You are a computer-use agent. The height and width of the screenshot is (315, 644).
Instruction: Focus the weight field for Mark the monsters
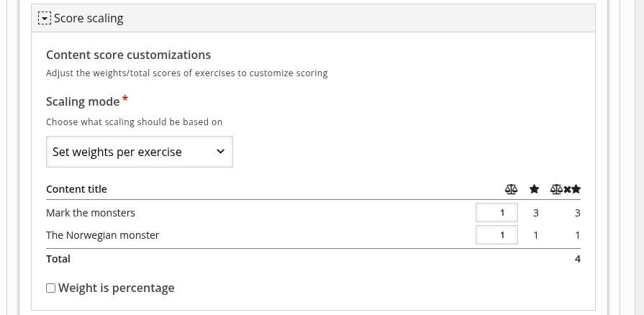pos(496,212)
